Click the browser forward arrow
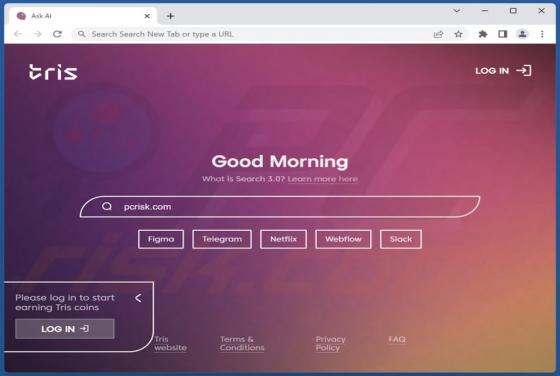Image resolution: width=560 pixels, height=376 pixels. coord(38,34)
